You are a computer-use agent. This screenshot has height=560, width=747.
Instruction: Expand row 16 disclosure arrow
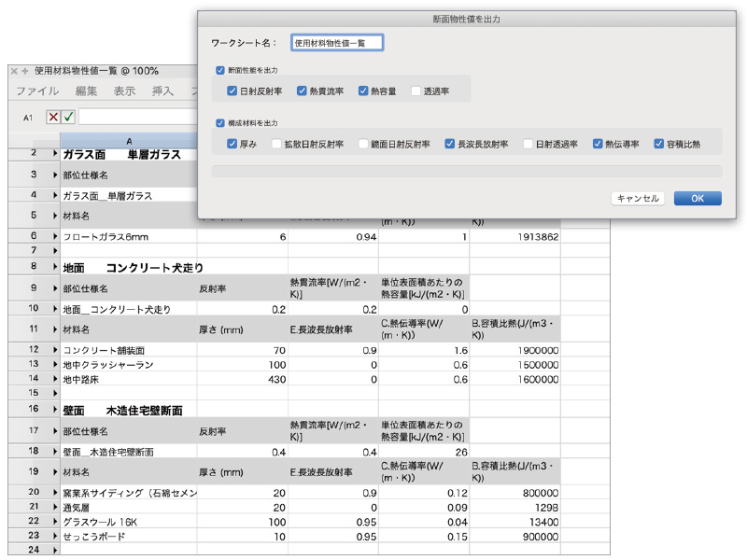[55, 410]
